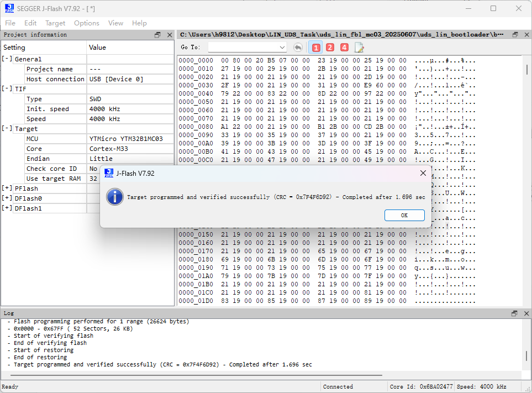
Task: Click the 'Core Id: 0x6BA02477' status entry
Action: click(421, 386)
